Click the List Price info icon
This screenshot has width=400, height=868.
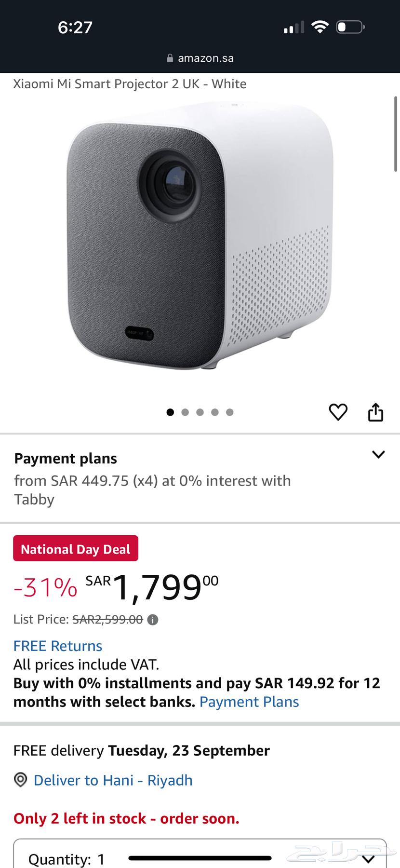(x=153, y=620)
